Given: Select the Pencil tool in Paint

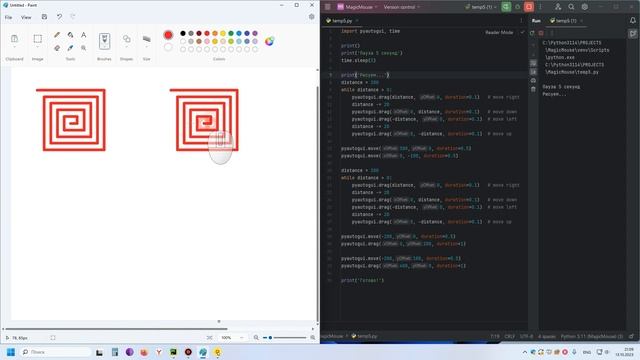Looking at the screenshot, I should [57, 35].
